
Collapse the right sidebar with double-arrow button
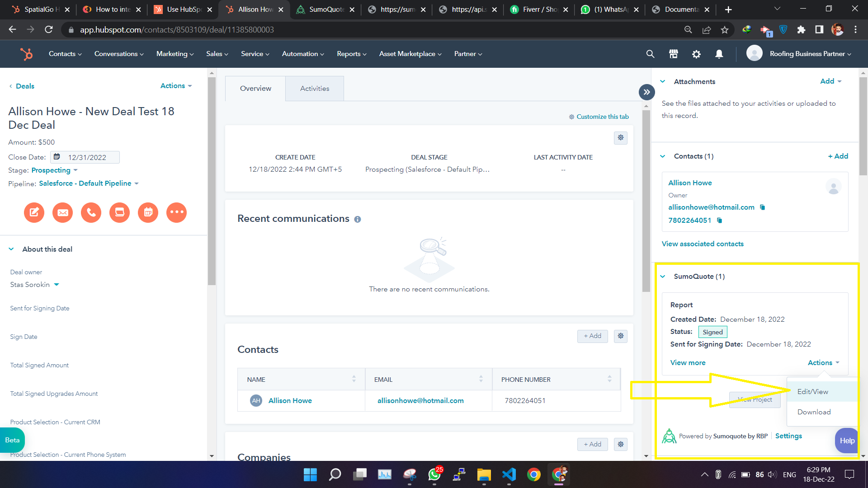[647, 92]
